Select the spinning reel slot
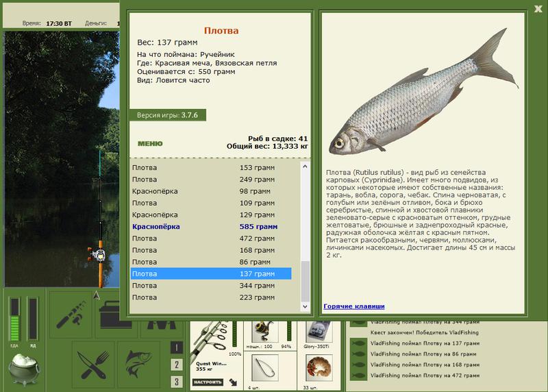Image resolution: width=548 pixels, height=392 pixels. click(264, 332)
